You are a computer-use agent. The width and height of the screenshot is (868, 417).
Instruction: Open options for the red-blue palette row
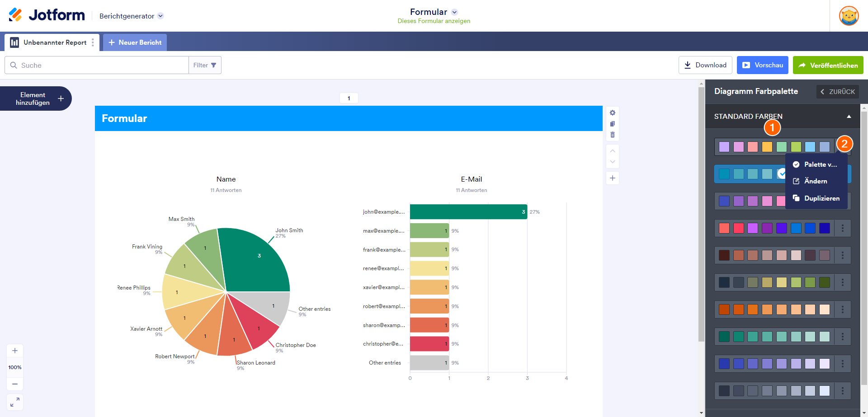click(x=842, y=228)
